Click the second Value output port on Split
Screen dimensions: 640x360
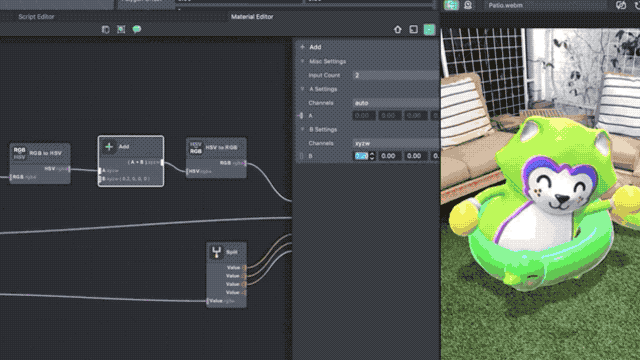(x=244, y=276)
